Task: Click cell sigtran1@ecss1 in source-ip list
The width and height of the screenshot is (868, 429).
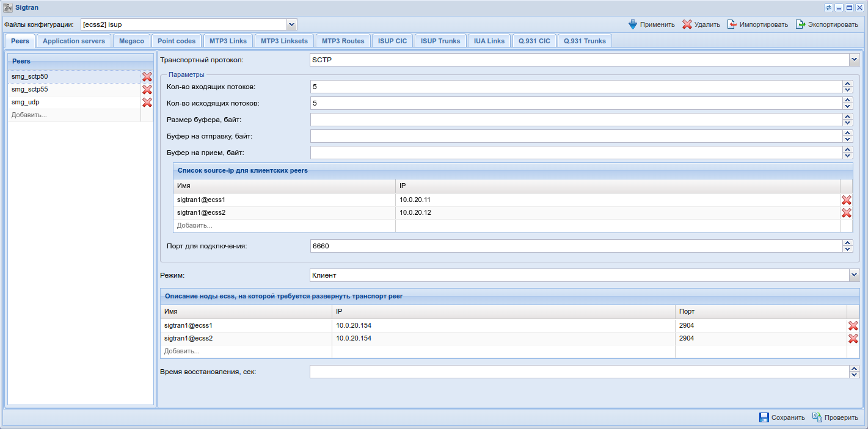Action: [284, 200]
